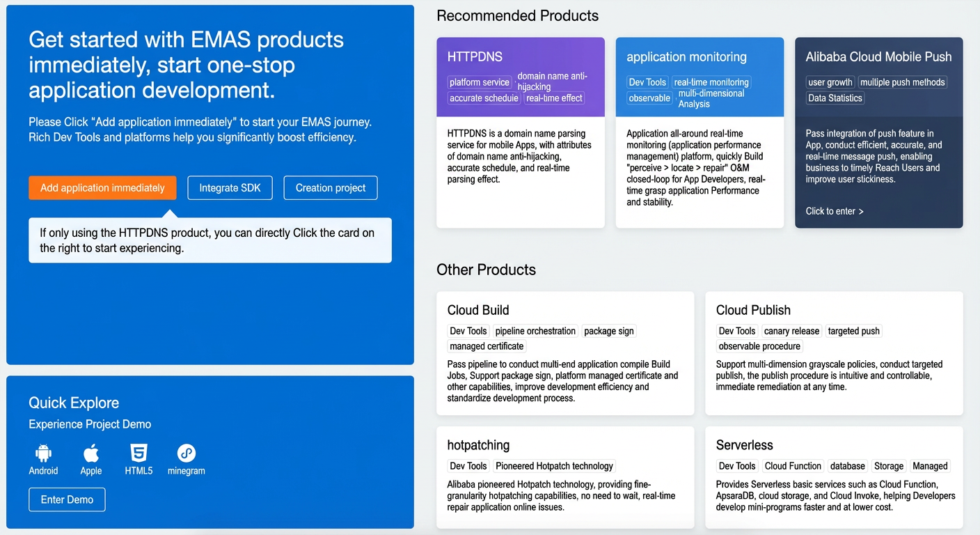Click the multiple push methods tag
Viewport: 980px width, 535px height.
[903, 82]
